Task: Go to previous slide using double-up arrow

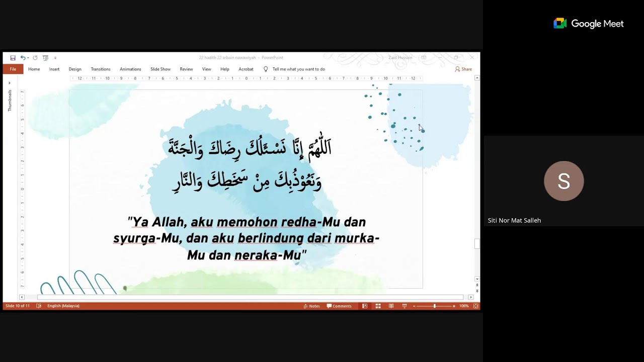Action: 477,285
